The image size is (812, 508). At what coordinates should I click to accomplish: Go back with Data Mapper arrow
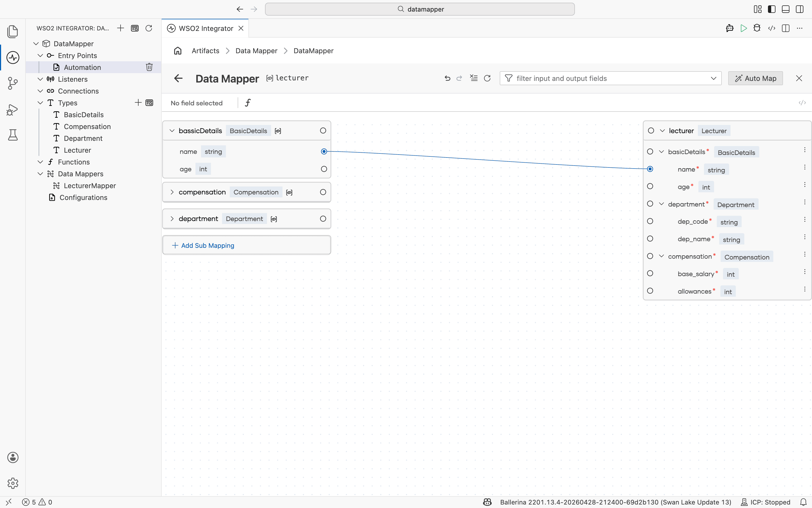pos(178,78)
